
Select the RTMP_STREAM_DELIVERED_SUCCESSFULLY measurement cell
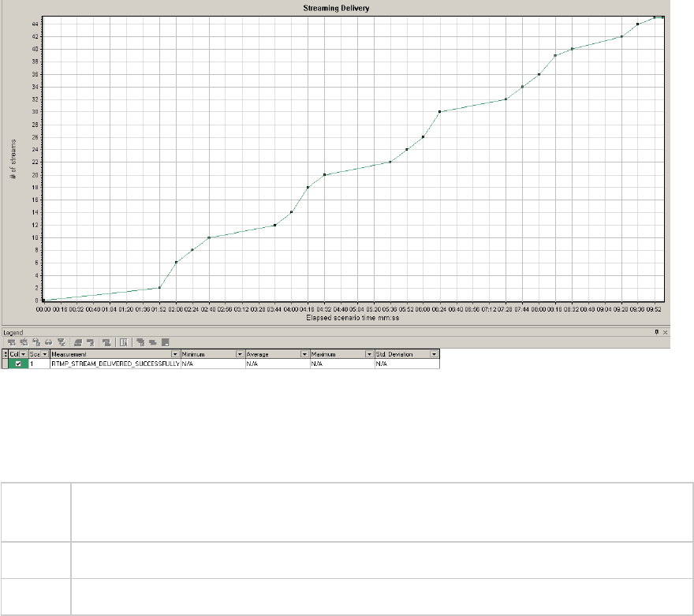coord(115,364)
